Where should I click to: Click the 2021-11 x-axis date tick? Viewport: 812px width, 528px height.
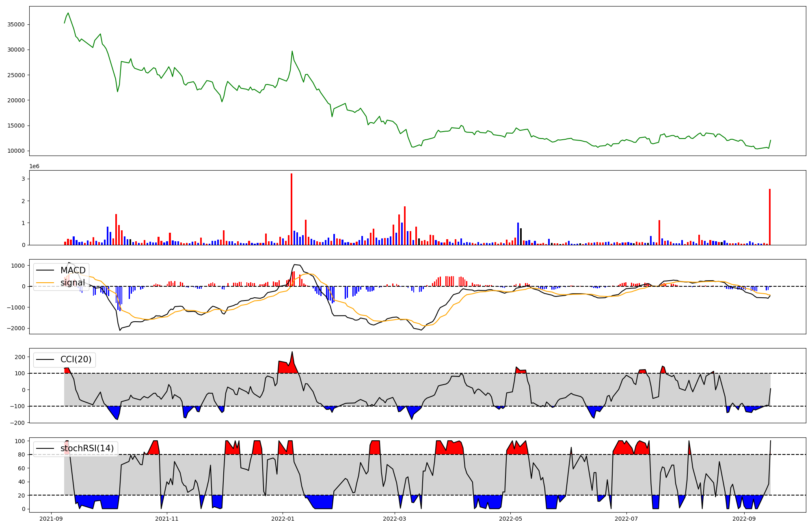coord(167,519)
